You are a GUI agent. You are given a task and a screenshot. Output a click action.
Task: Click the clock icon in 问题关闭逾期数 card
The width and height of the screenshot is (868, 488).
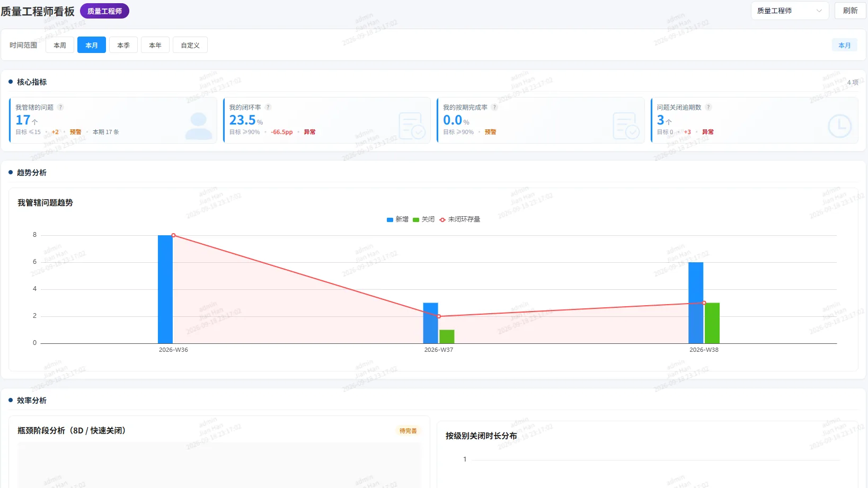pos(840,126)
